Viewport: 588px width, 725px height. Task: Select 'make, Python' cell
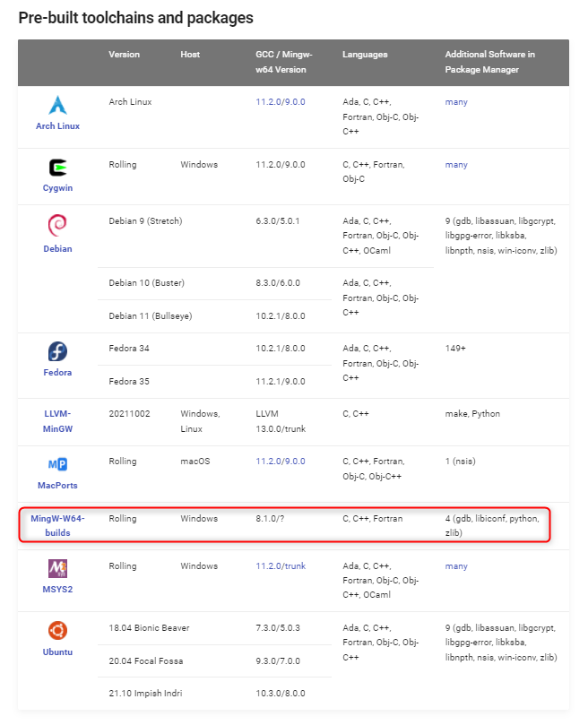click(472, 413)
